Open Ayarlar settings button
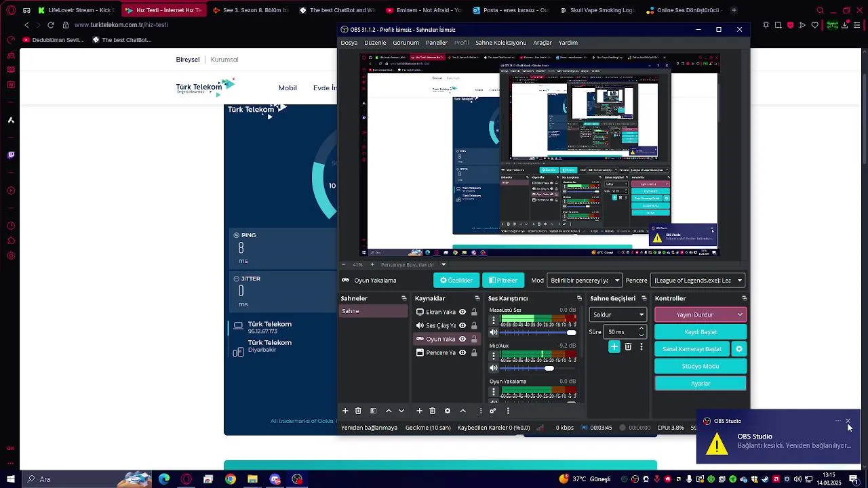Screen dimensions: 868x488 tap(701, 384)
